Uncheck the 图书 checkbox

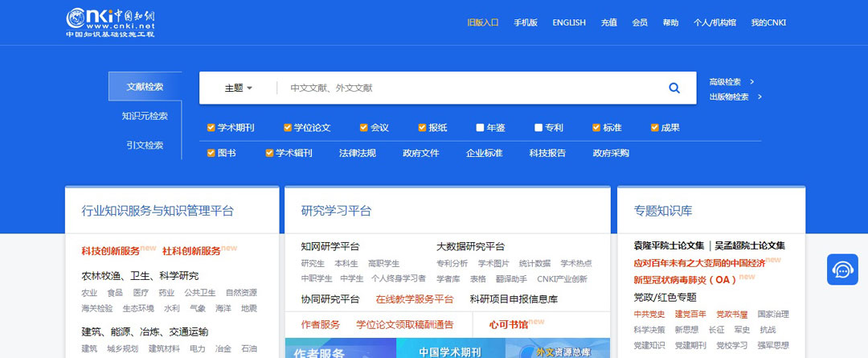(211, 153)
